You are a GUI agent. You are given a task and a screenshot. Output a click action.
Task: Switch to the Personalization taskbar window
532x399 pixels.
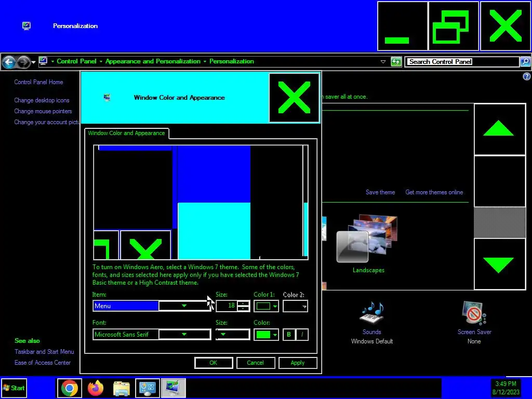[x=173, y=388]
